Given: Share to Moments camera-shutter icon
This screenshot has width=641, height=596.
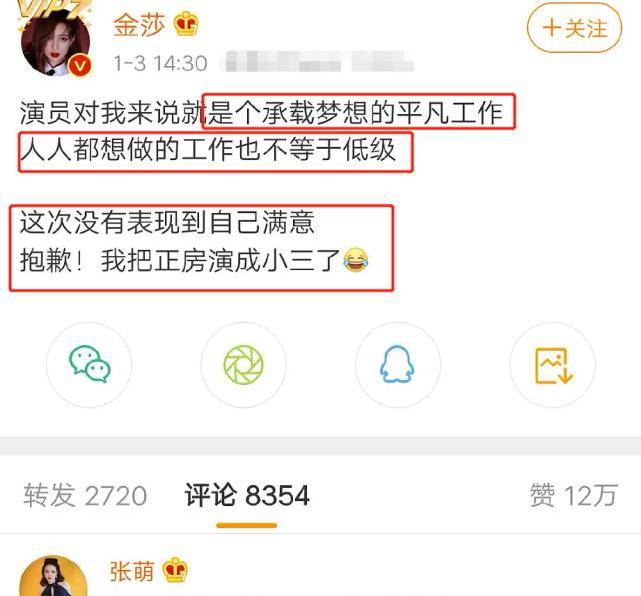Looking at the screenshot, I should click(244, 365).
